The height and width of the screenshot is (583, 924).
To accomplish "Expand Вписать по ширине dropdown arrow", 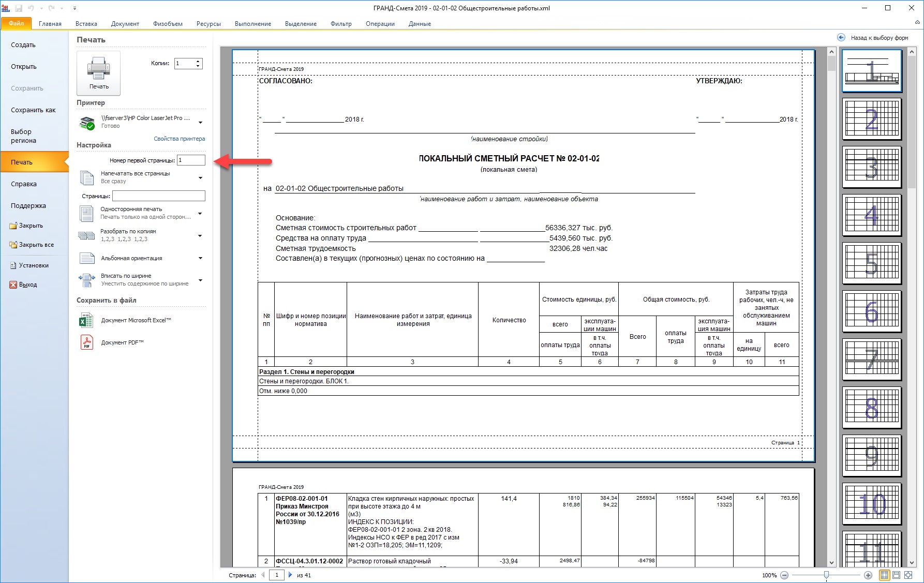I will 200,280.
